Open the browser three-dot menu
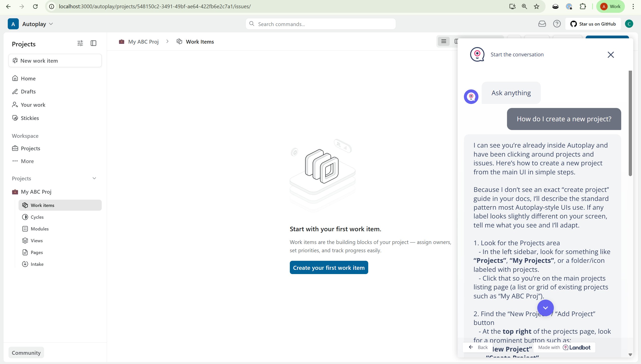641x364 pixels. pyautogui.click(x=633, y=7)
